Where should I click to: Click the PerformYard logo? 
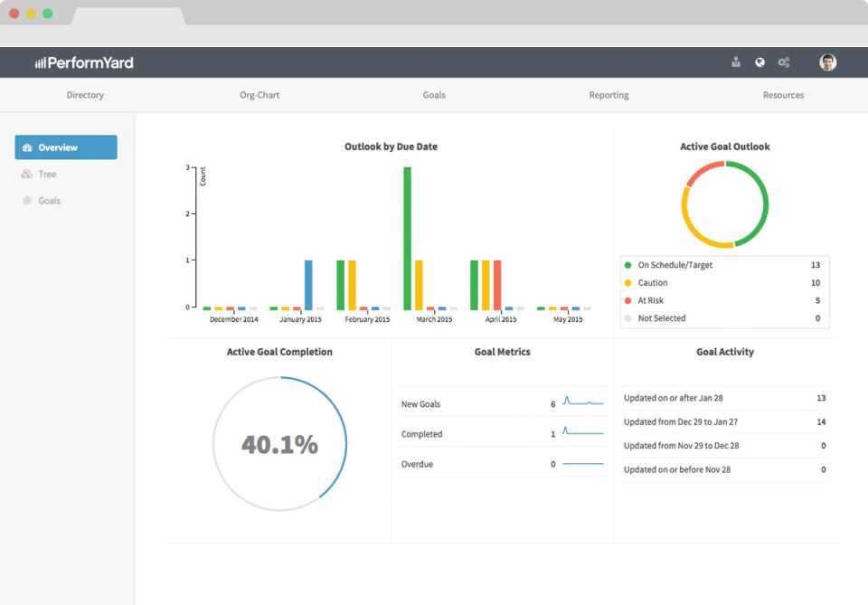83,61
